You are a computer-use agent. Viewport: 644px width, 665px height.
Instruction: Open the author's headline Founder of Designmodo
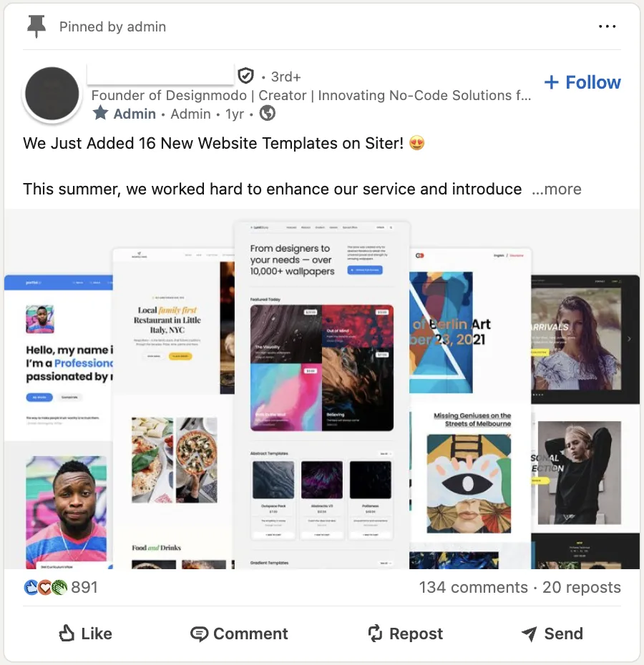click(x=311, y=95)
